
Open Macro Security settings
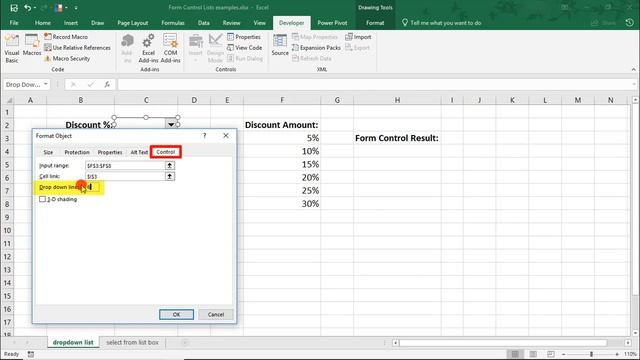coord(67,58)
